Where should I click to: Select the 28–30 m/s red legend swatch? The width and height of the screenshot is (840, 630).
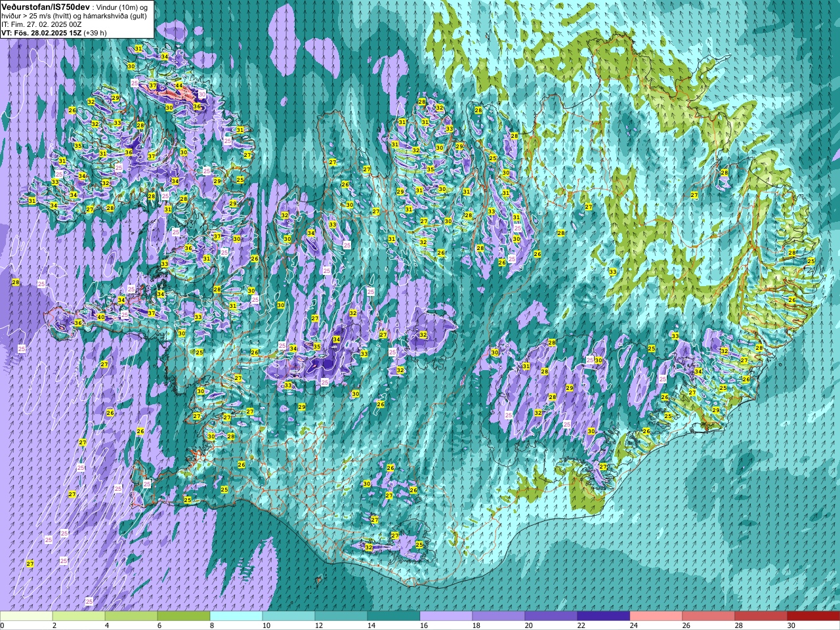point(761,616)
